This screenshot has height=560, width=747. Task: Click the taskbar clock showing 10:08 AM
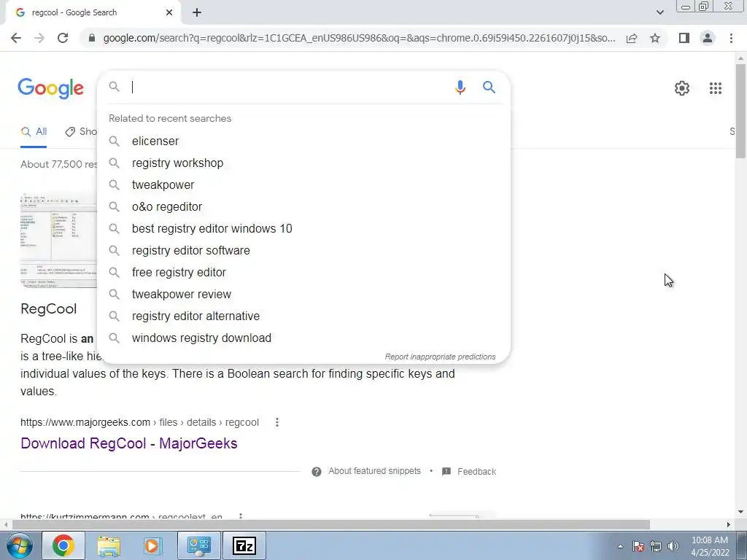point(710,546)
